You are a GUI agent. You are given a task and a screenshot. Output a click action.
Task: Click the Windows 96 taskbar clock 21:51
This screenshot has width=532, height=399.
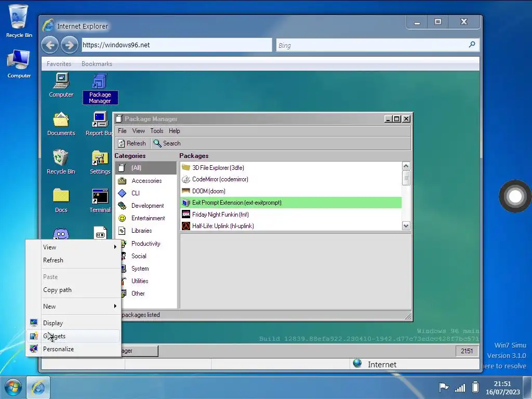click(x=467, y=351)
